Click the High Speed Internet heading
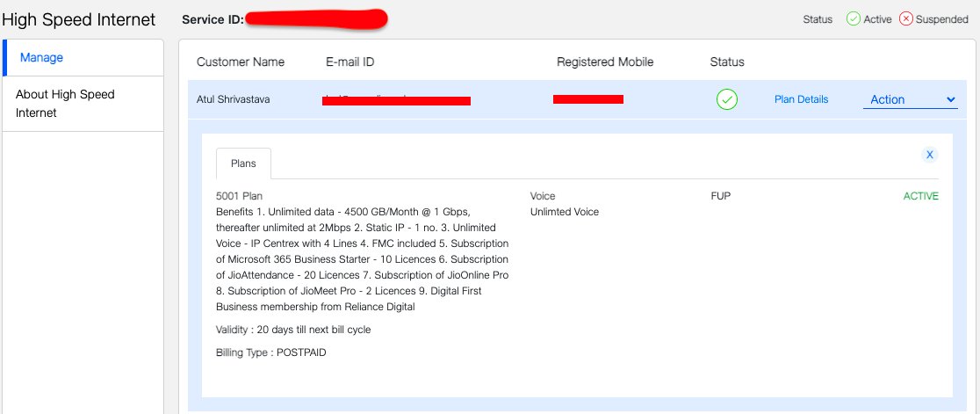Image resolution: width=980 pixels, height=414 pixels. click(79, 19)
